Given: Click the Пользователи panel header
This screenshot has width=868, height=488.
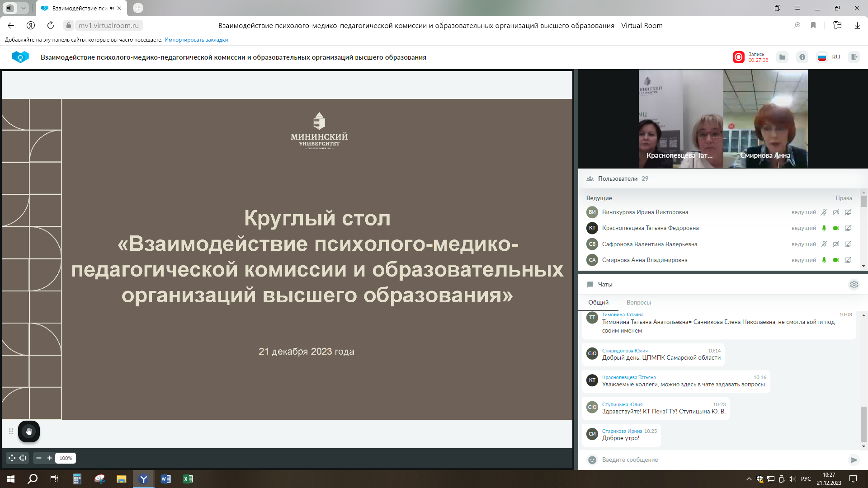Looking at the screenshot, I should (722, 179).
